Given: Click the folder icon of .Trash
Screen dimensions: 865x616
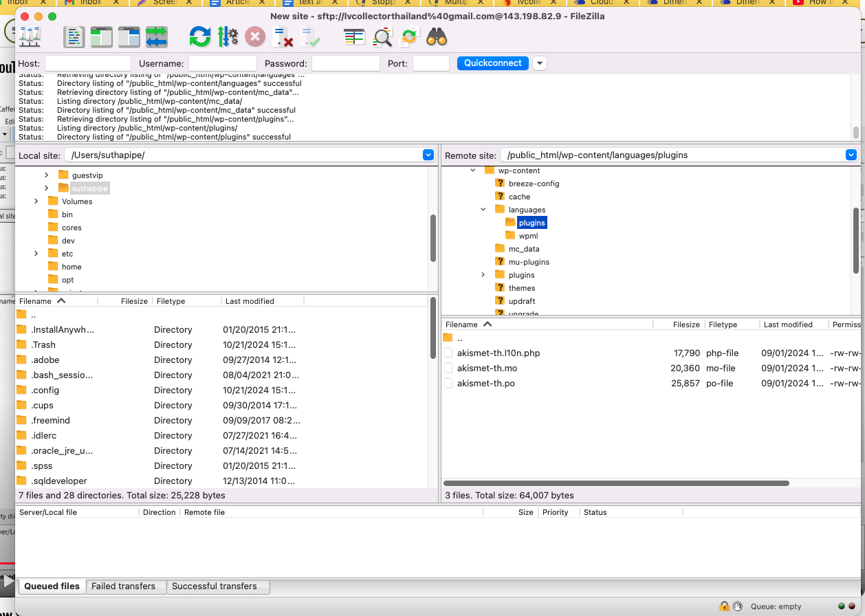Looking at the screenshot, I should 21,345.
